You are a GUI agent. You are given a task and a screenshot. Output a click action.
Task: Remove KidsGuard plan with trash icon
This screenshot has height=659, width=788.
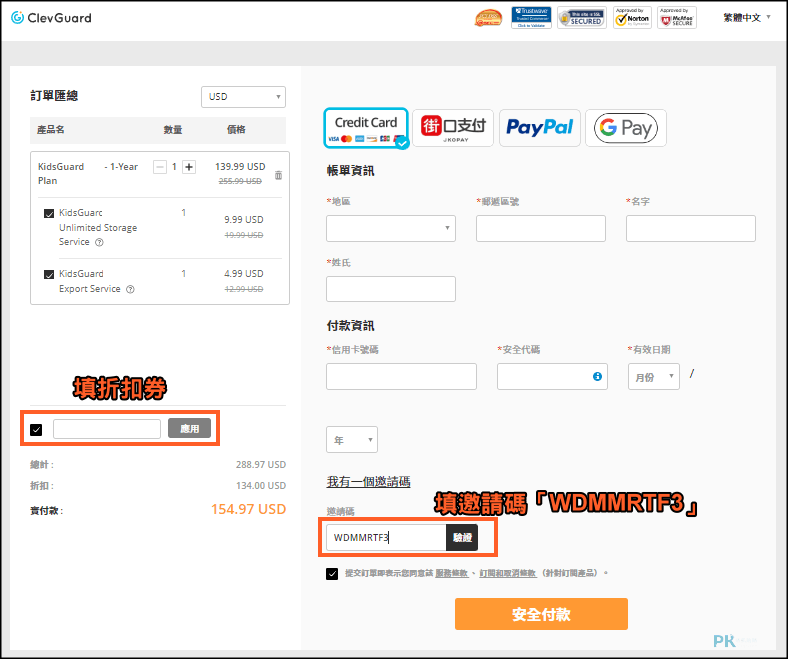[278, 175]
